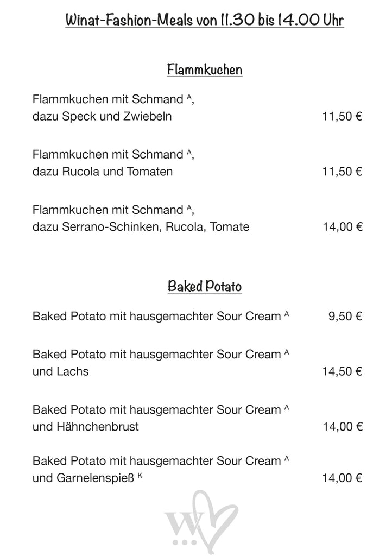Select Flammkuchen with Serrano-Schinken, Rucola, Tomate
Image resolution: width=392 pixels, height=556 pixels.
(141, 227)
